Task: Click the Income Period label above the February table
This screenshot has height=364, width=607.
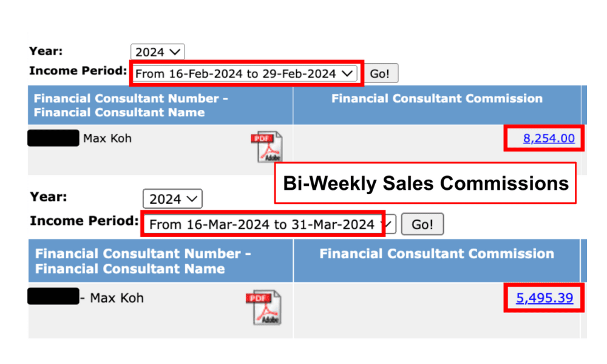Action: [76, 71]
